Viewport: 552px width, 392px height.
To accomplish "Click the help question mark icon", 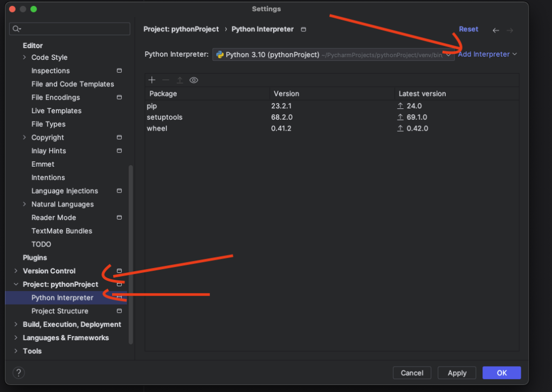I will (x=18, y=373).
